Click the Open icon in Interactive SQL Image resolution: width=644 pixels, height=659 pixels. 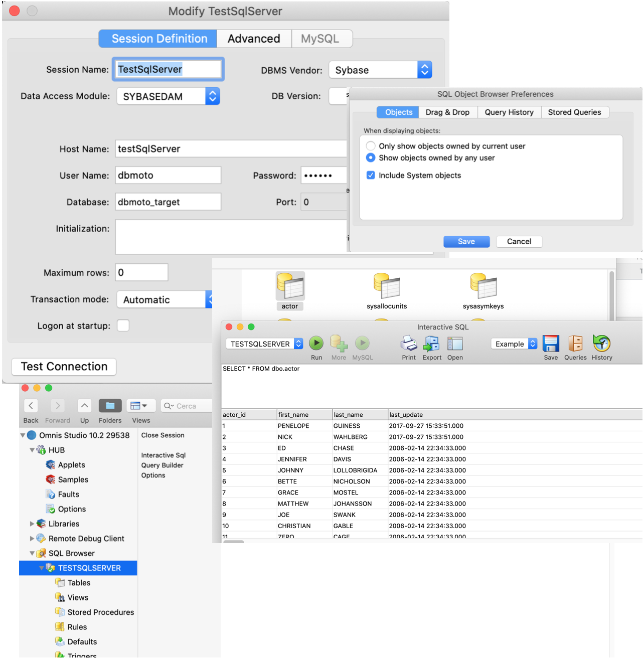coord(455,344)
